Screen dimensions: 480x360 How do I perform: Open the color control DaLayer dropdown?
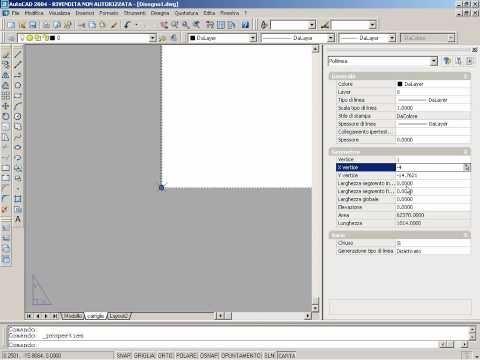tap(253, 38)
